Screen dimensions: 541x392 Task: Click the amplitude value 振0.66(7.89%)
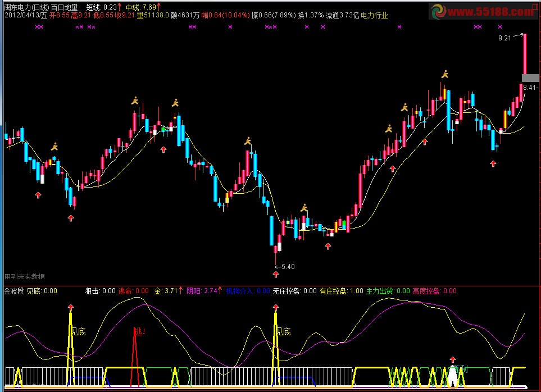click(x=274, y=15)
